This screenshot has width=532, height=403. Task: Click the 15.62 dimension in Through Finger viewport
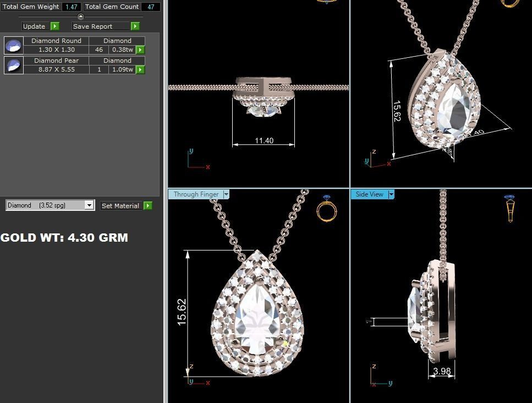point(182,312)
